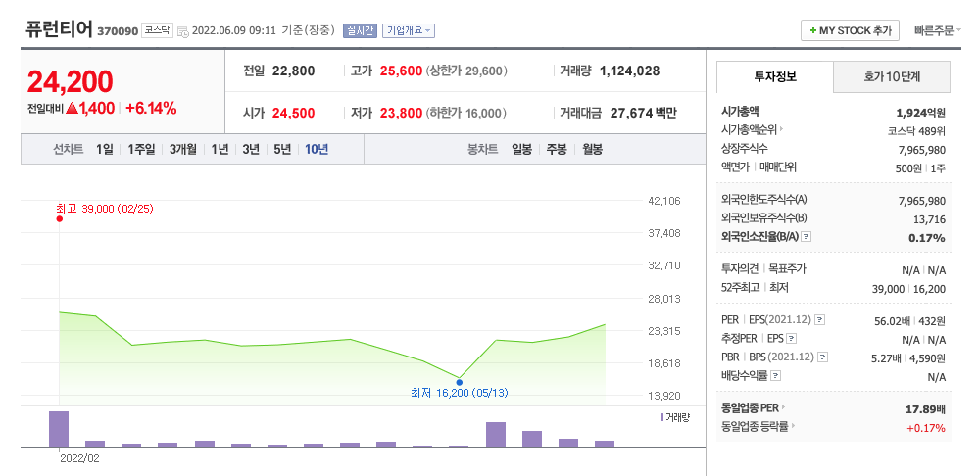Click the 하한가 16,000 text
The height and width of the screenshot is (476, 980).
point(466,113)
